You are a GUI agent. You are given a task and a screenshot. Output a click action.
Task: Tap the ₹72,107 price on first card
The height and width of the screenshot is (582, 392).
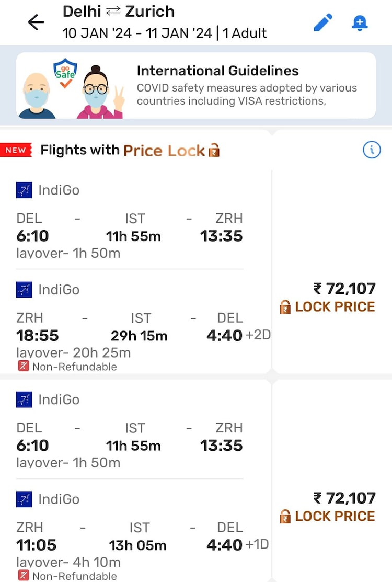coord(344,289)
